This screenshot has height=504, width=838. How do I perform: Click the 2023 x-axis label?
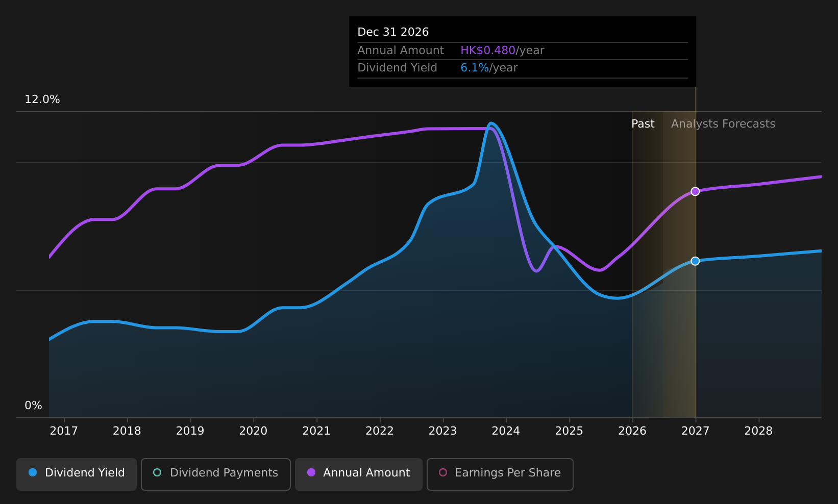(x=443, y=431)
